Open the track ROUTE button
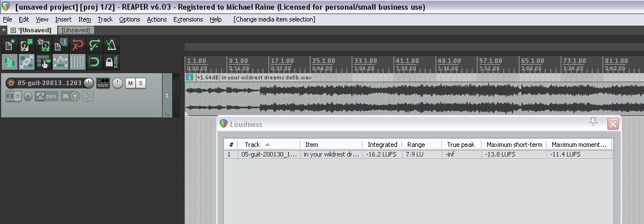 tap(103, 83)
